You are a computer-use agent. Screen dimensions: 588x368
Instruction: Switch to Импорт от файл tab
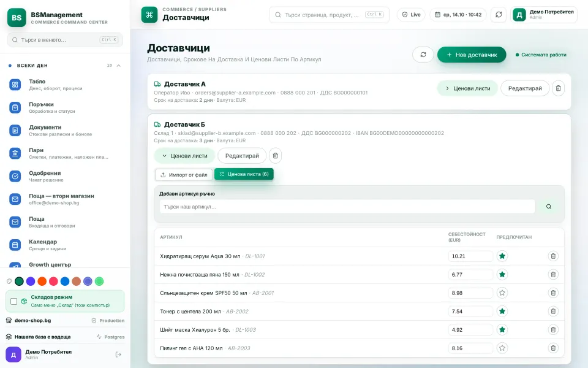tap(184, 175)
